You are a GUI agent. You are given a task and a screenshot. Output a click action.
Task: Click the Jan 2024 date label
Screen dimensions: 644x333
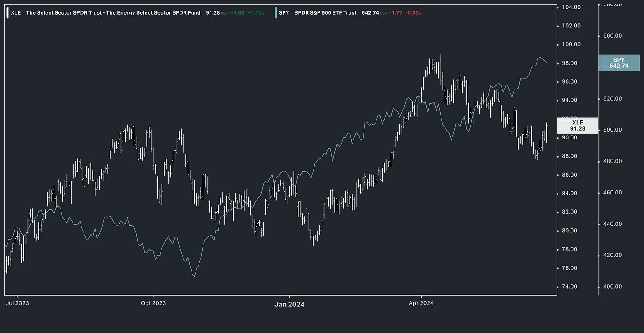point(289,304)
